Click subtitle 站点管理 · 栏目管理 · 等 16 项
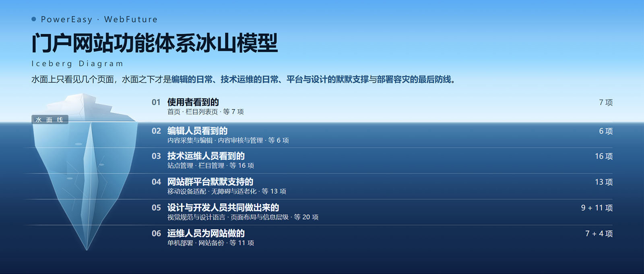Image resolution: width=644 pixels, height=274 pixels. click(x=211, y=166)
